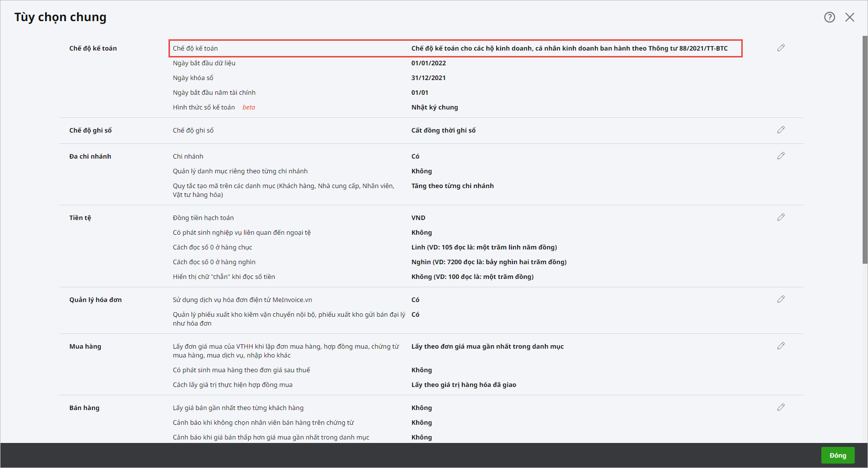Click the Cất đồng thời ghi sổ value
Image resolution: width=868 pixels, height=468 pixels.
(x=443, y=131)
